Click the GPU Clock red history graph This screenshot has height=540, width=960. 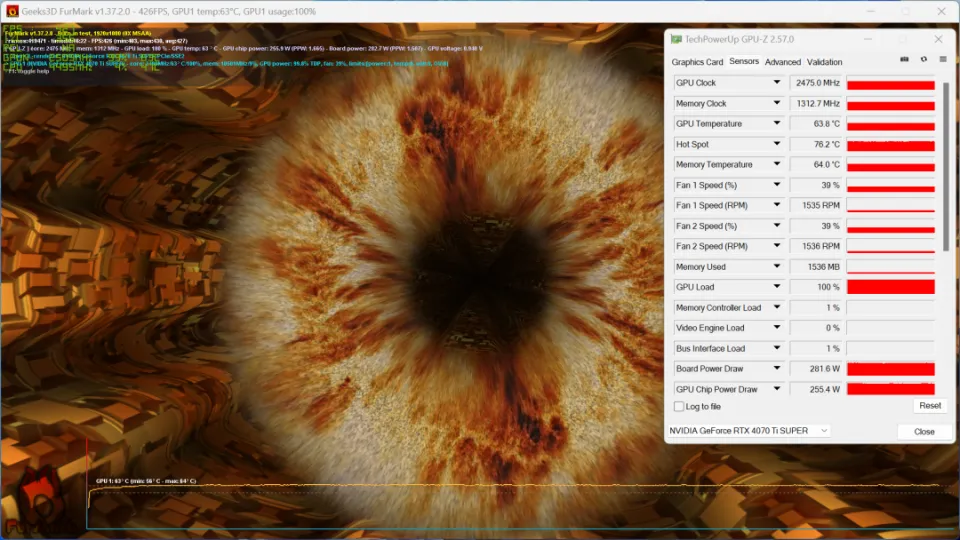(891, 83)
